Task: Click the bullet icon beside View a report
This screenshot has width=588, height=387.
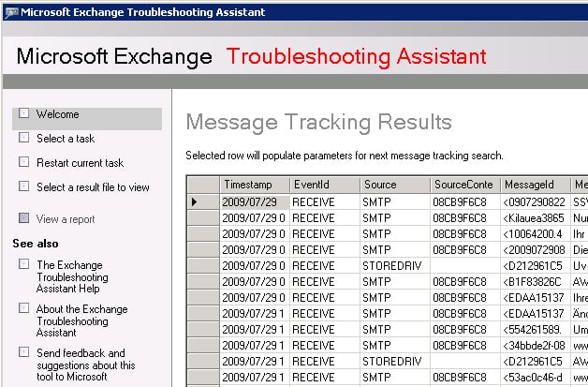Action: [23, 218]
